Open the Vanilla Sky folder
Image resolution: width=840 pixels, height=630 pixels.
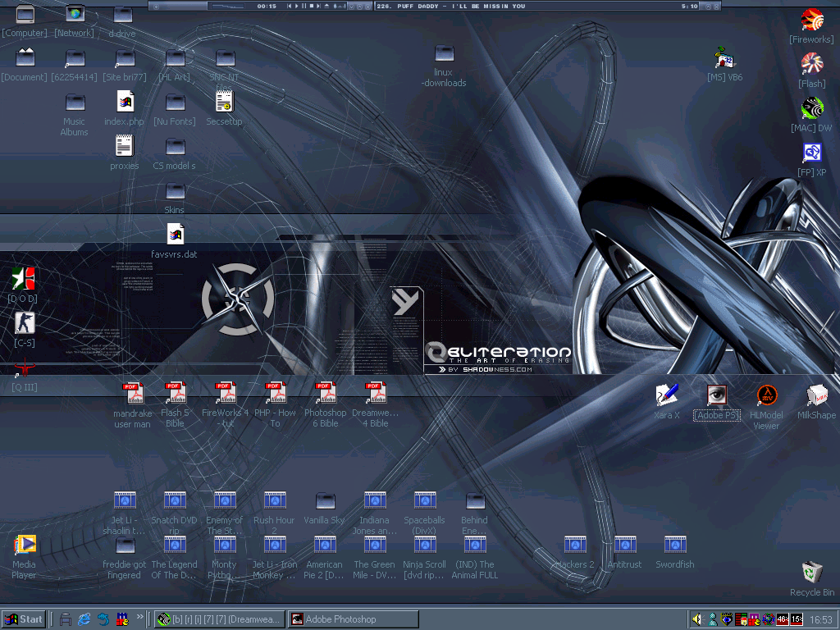point(325,508)
